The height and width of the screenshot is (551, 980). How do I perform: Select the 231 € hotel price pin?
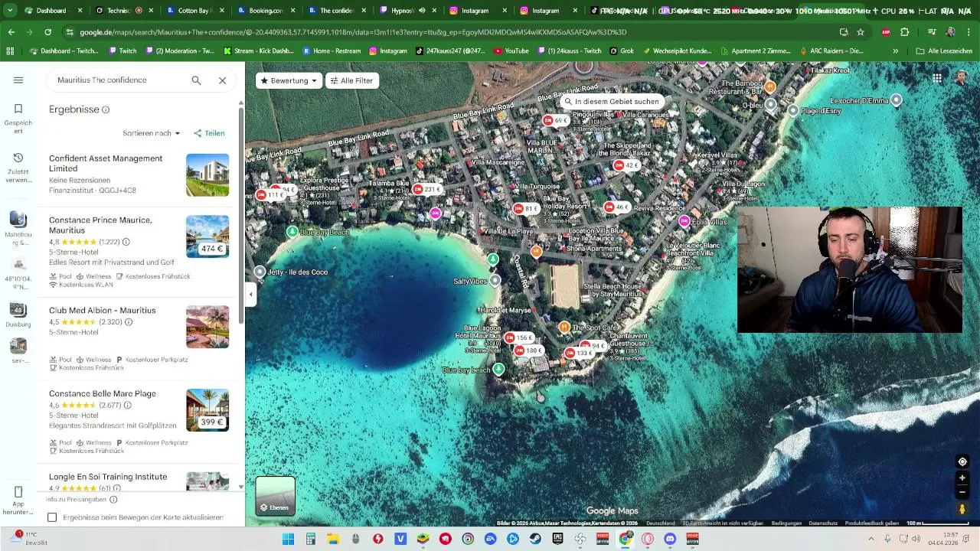427,189
